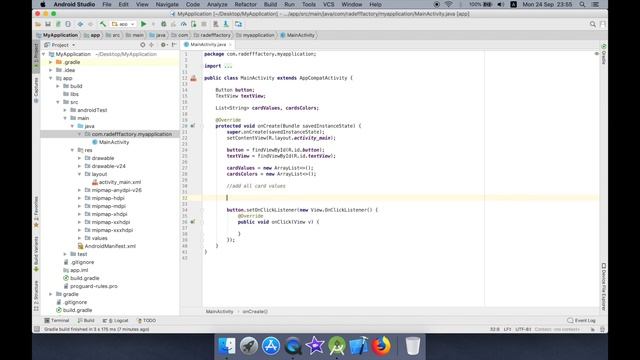Image resolution: width=640 pixels, height=360 pixels.
Task: Toggle the Structure tool window side tab
Action: tap(36, 296)
